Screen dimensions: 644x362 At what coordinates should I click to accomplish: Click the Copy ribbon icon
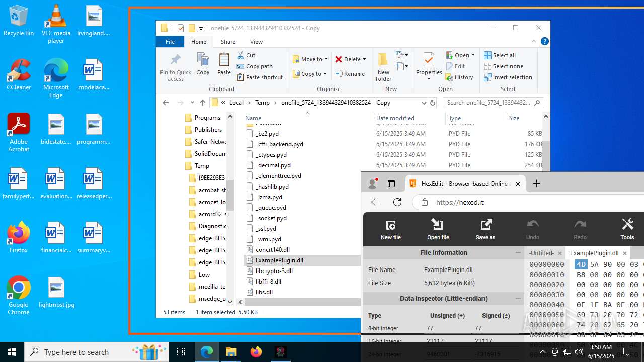point(203,64)
